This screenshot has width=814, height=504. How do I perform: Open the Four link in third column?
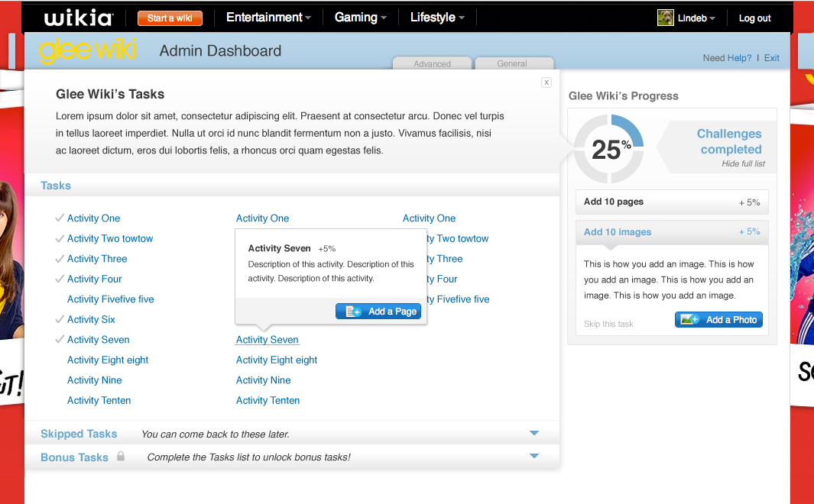pyautogui.click(x=443, y=279)
